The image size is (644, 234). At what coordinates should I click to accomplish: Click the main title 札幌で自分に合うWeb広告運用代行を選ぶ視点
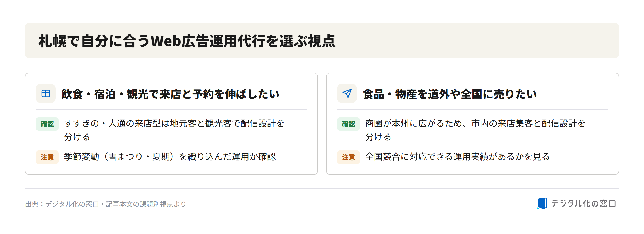pyautogui.click(x=187, y=41)
